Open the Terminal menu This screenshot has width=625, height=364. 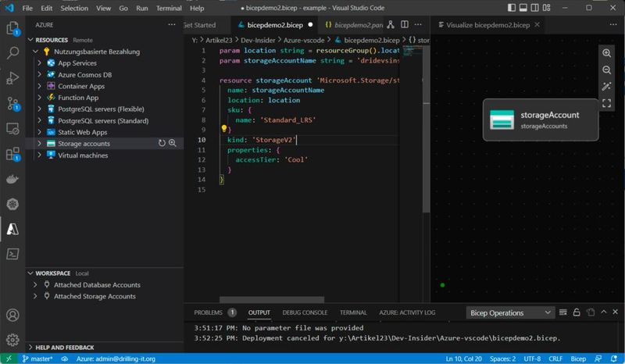pyautogui.click(x=170, y=8)
